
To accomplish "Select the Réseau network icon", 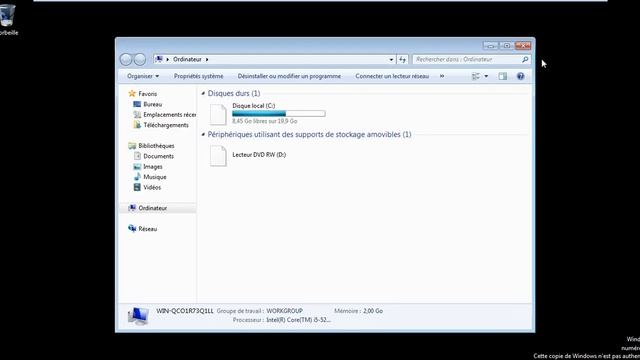I will coord(132,229).
